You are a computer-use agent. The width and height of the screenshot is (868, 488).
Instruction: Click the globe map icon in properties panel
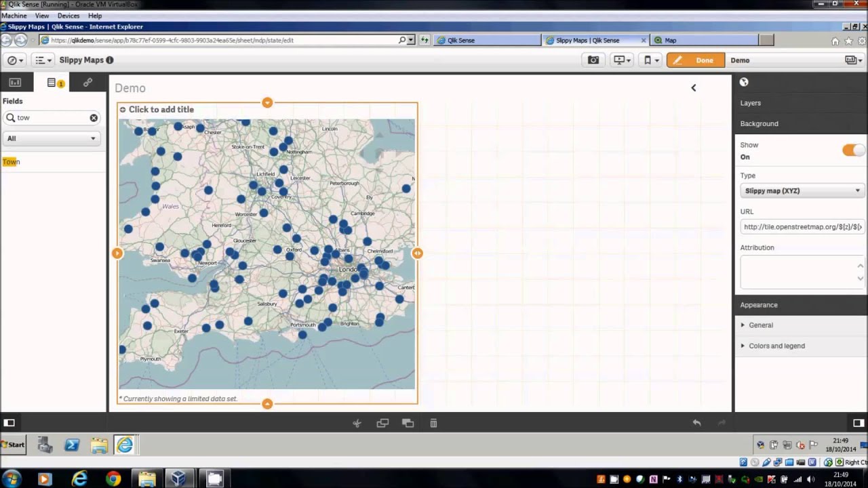(x=744, y=82)
